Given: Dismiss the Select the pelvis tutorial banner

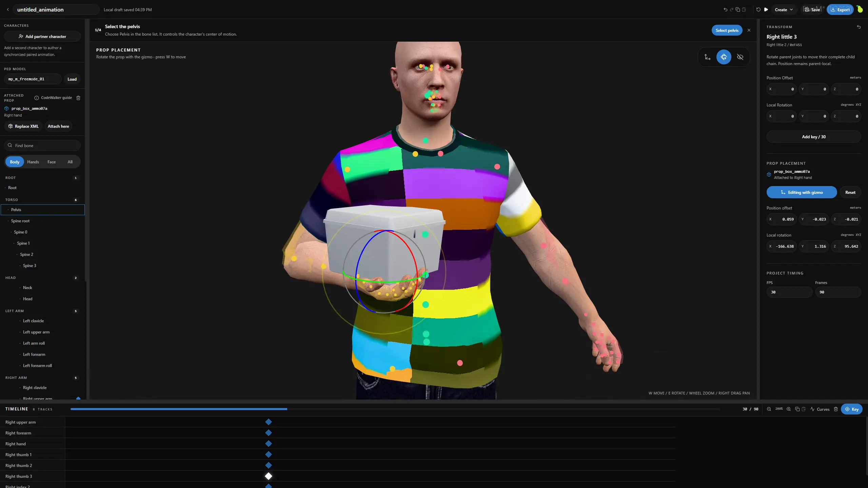Looking at the screenshot, I should (x=749, y=30).
